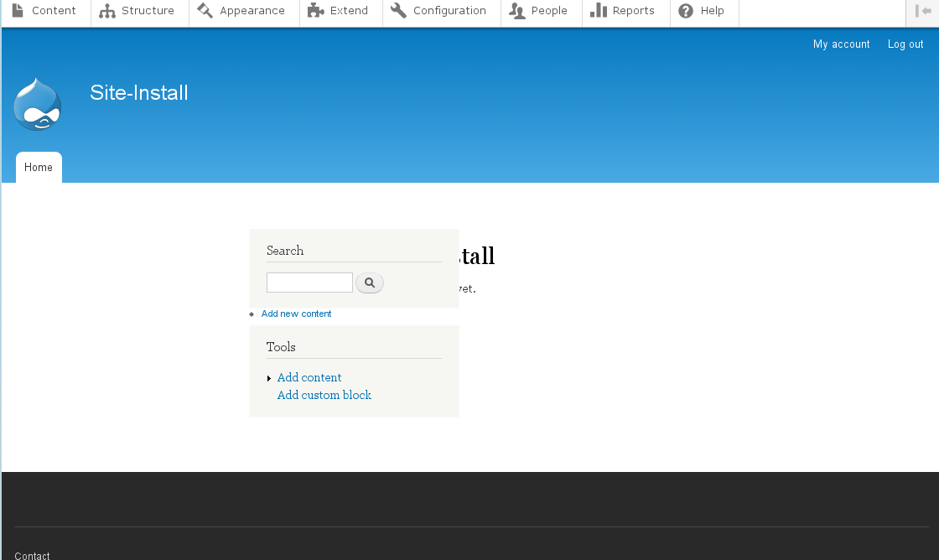
Task: Select the Home tab
Action: 39,167
